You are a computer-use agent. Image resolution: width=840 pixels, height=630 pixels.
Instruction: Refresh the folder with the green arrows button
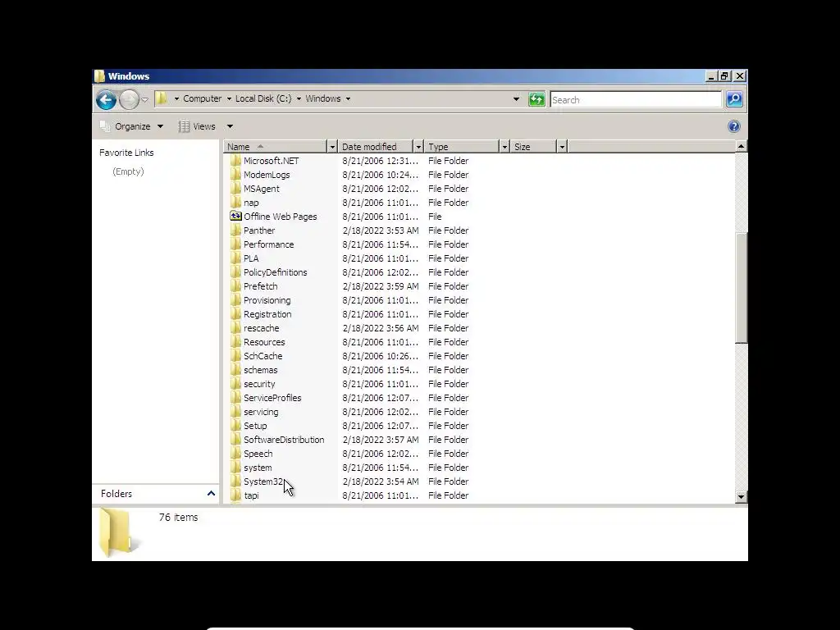(x=536, y=99)
